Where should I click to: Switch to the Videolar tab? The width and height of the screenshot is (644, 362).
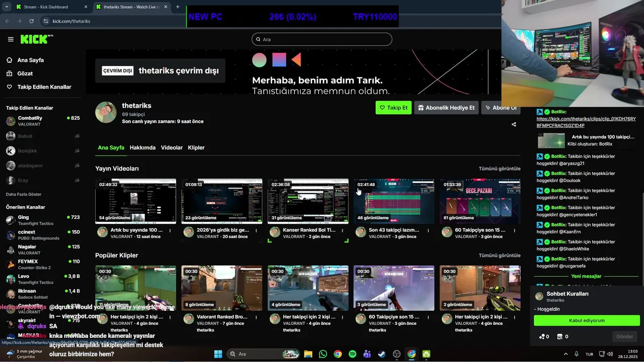pos(172,147)
